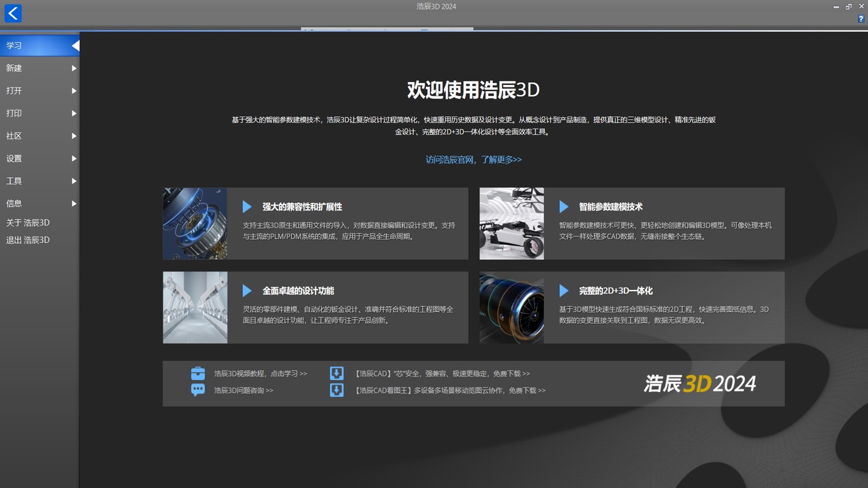This screenshot has height=488, width=868.
Task: Click the 全面卓越的设计功能 card title
Action: 298,291
